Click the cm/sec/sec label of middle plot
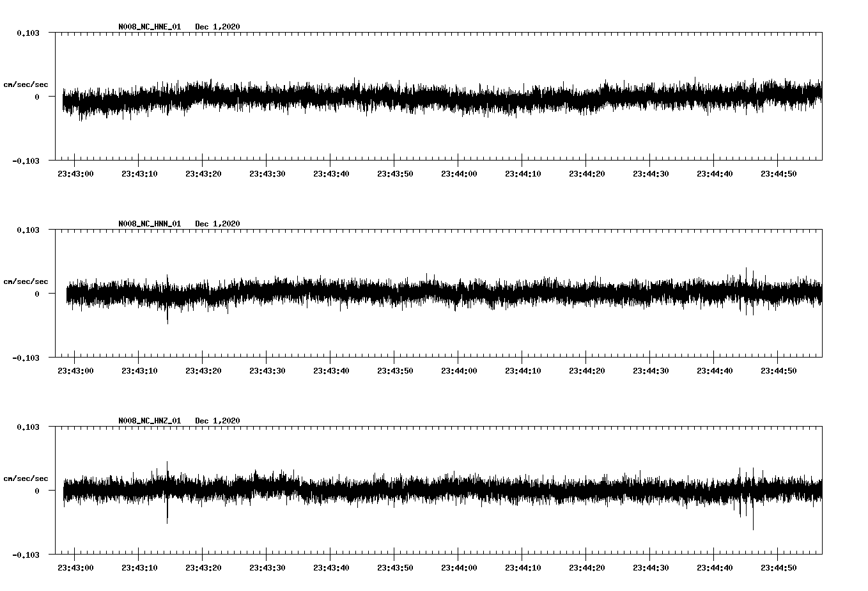This screenshot has width=868, height=591. coord(26,281)
